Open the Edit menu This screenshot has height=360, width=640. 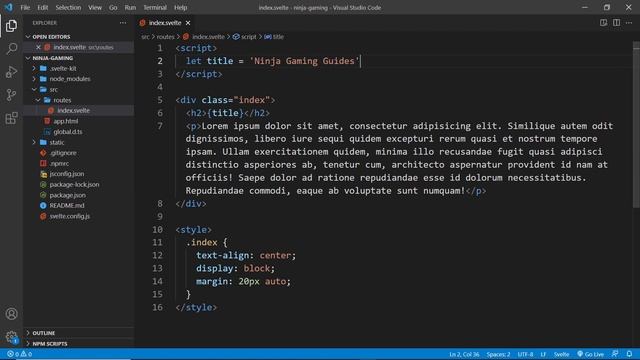click(x=42, y=7)
